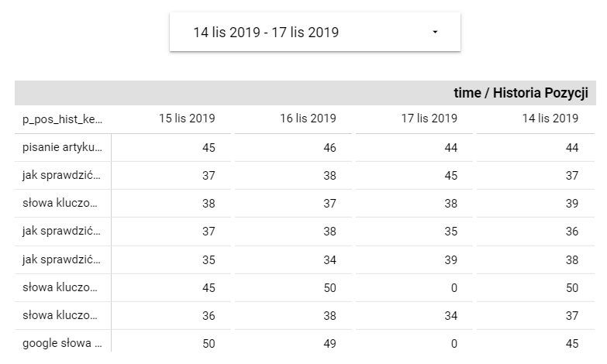Click the p_pos_hist_ke... column header
Image resolution: width=607 pixels, height=364 pixels.
point(62,119)
